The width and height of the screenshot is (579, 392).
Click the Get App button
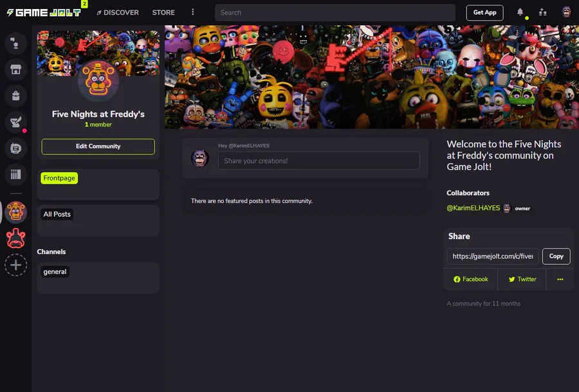pos(484,13)
